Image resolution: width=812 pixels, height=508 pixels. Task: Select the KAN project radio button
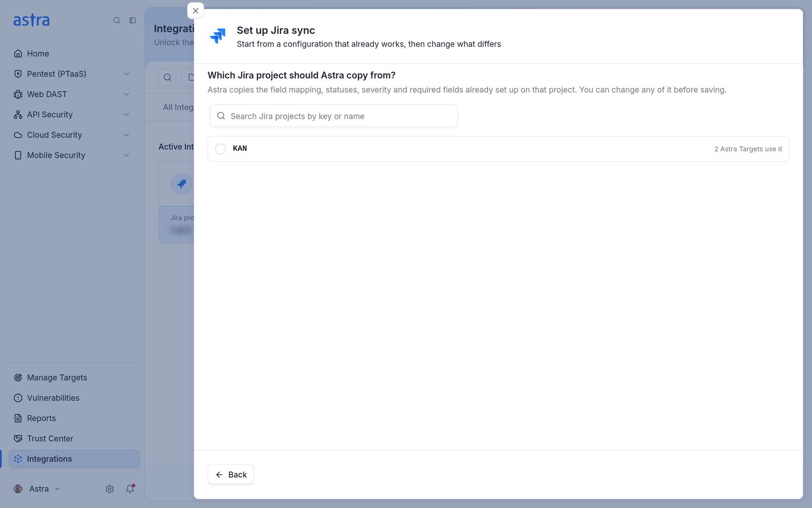[x=220, y=149]
